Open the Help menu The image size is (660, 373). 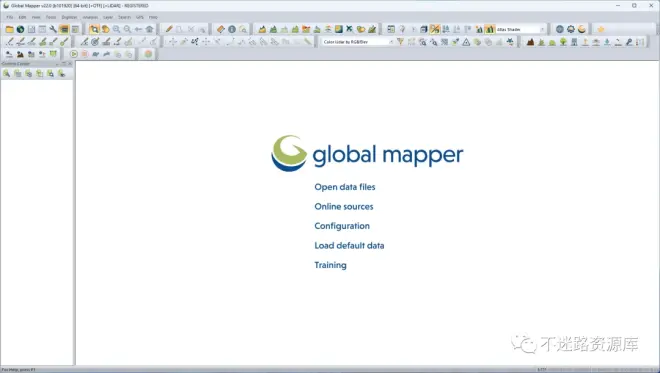[153, 17]
